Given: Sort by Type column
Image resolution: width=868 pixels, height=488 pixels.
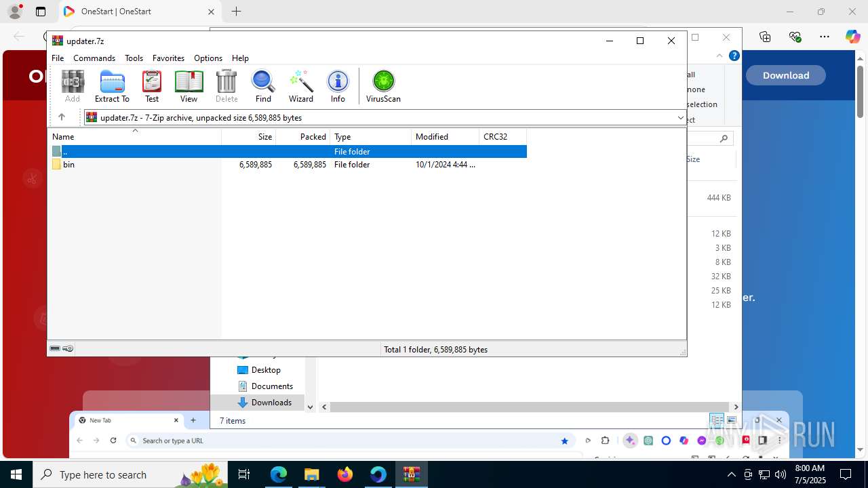Looking at the screenshot, I should (370, 136).
